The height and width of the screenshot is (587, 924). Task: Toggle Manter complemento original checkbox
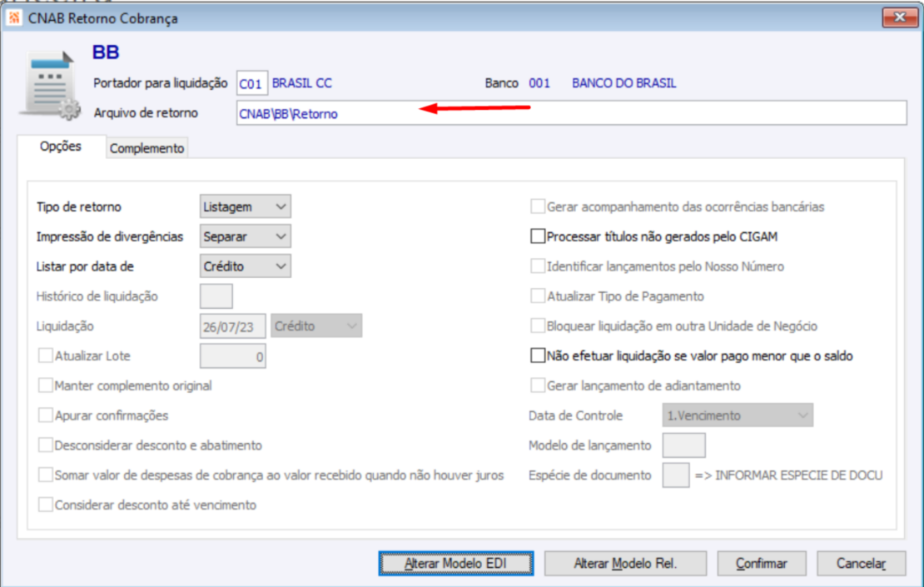[x=46, y=386]
